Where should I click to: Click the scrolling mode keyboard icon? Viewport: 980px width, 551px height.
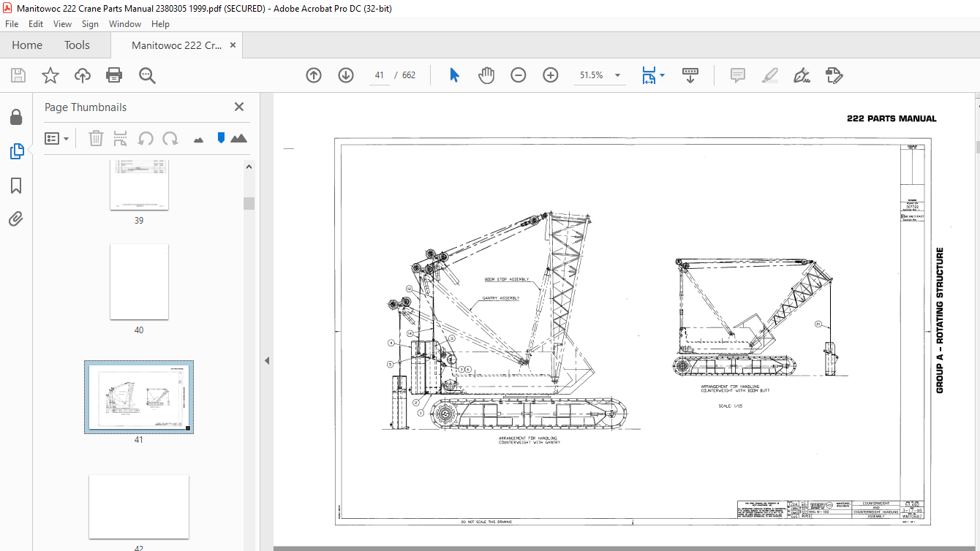pos(690,75)
